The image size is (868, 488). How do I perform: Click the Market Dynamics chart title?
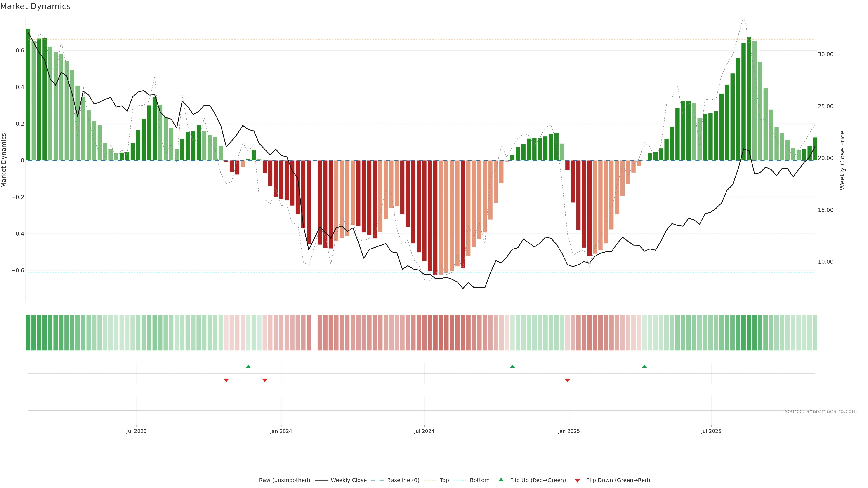click(x=35, y=6)
